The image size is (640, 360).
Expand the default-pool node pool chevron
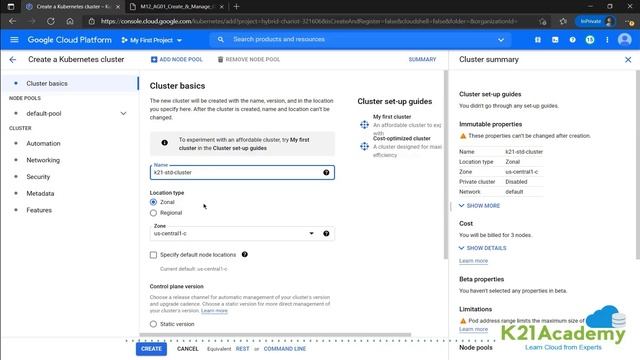tap(123, 113)
